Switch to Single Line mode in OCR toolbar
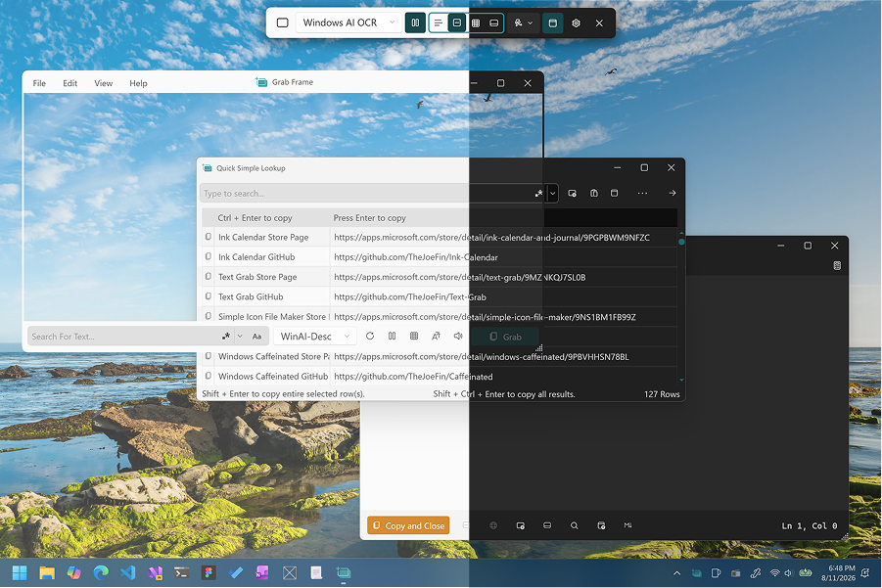 [x=457, y=23]
